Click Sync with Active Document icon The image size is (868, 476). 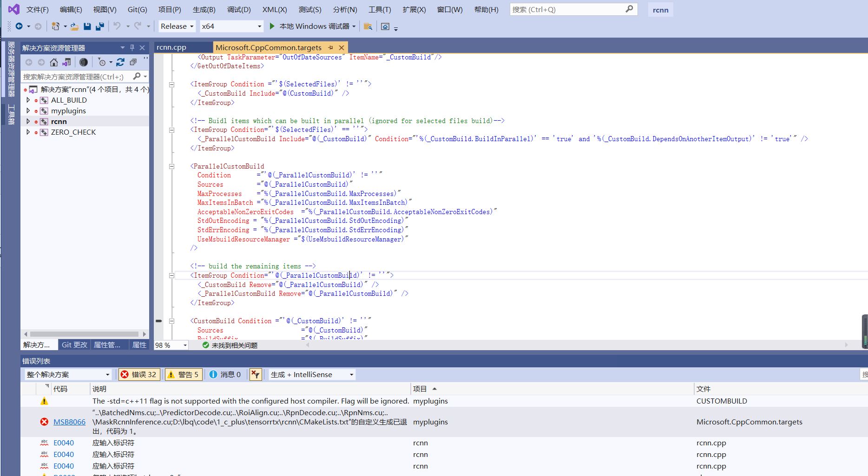(66, 62)
